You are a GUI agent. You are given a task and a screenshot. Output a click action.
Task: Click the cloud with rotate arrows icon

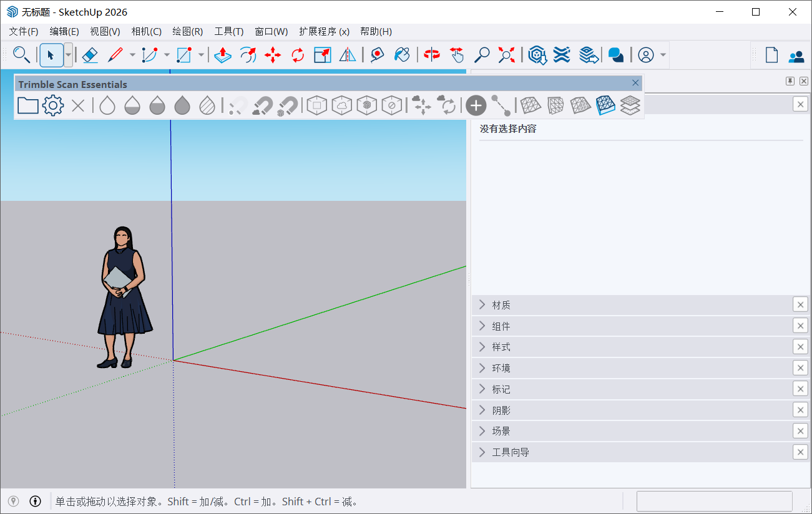(x=447, y=105)
